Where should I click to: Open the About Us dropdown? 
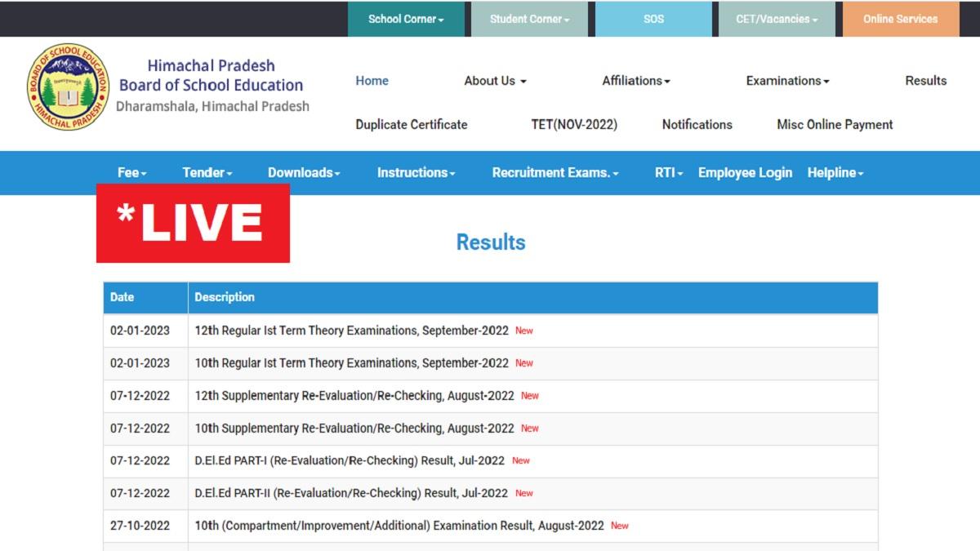click(x=494, y=81)
